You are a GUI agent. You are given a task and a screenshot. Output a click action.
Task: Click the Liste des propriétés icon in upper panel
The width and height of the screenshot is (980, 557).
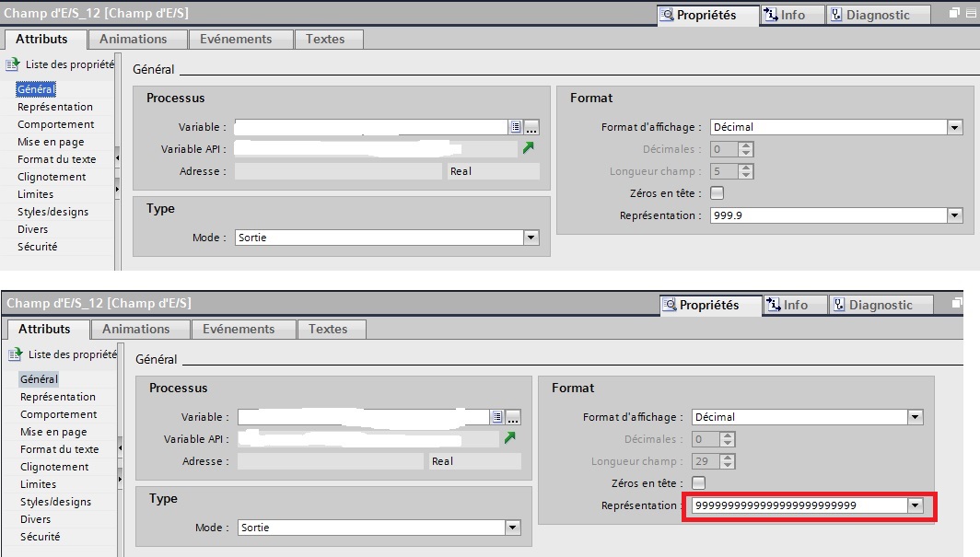coord(13,65)
